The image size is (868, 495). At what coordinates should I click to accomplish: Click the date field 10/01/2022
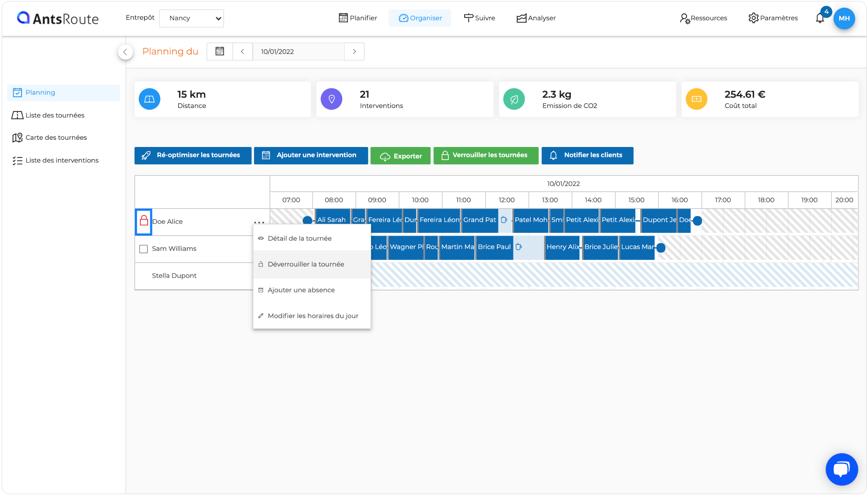298,52
